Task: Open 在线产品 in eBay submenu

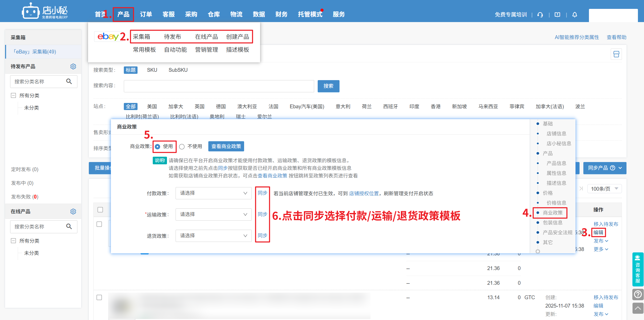Action: coord(206,37)
